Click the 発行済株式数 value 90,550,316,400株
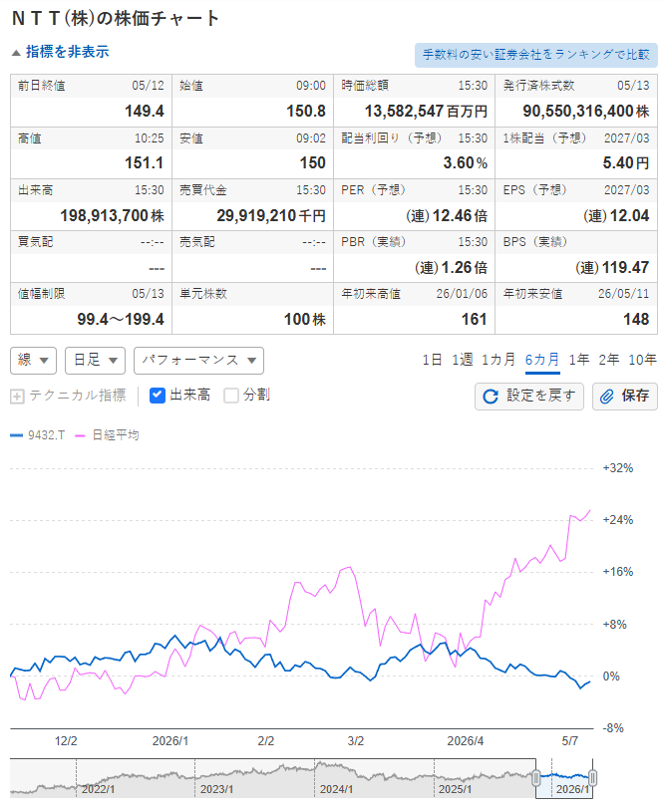The width and height of the screenshot is (663, 812). tap(586, 112)
